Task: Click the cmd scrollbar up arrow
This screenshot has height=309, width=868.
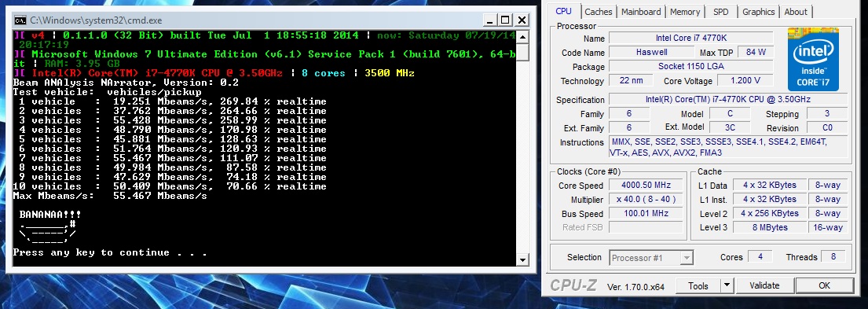Action: (x=522, y=36)
